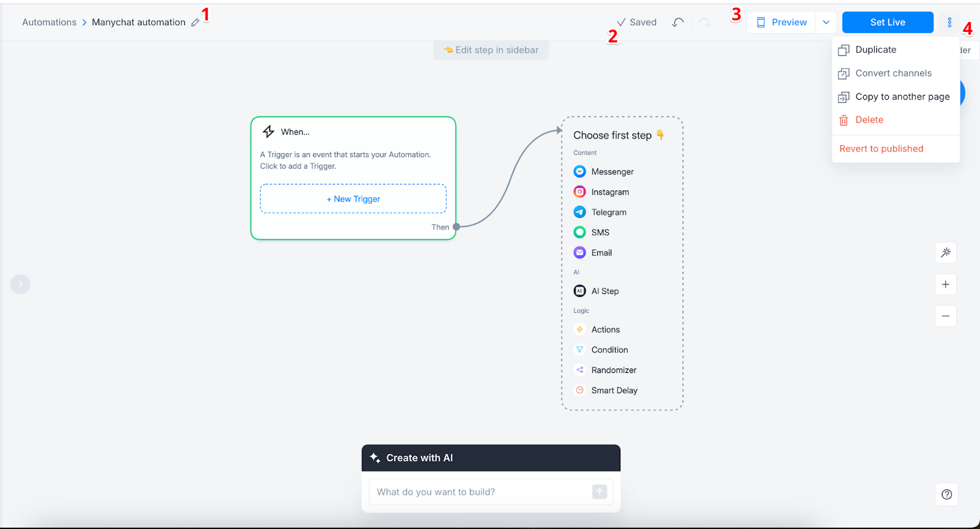The image size is (980, 529).
Task: Click the Actions lightning icon
Action: point(579,329)
